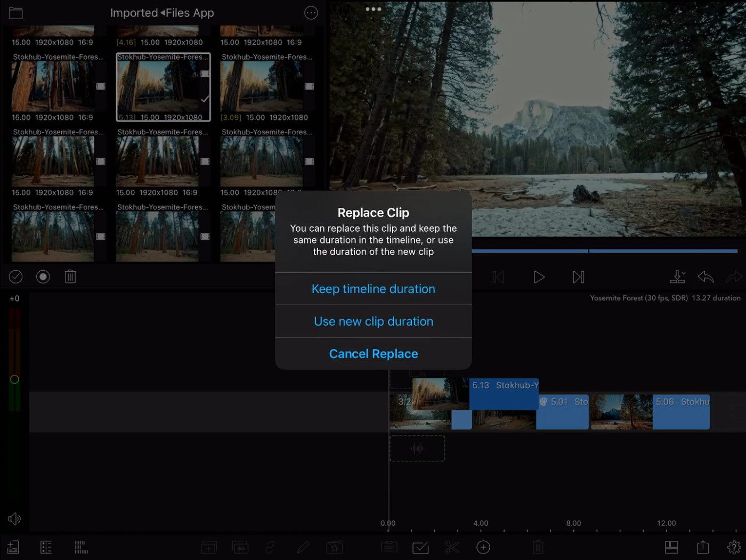Toggle the record button in library
746x560 pixels.
coord(43,277)
